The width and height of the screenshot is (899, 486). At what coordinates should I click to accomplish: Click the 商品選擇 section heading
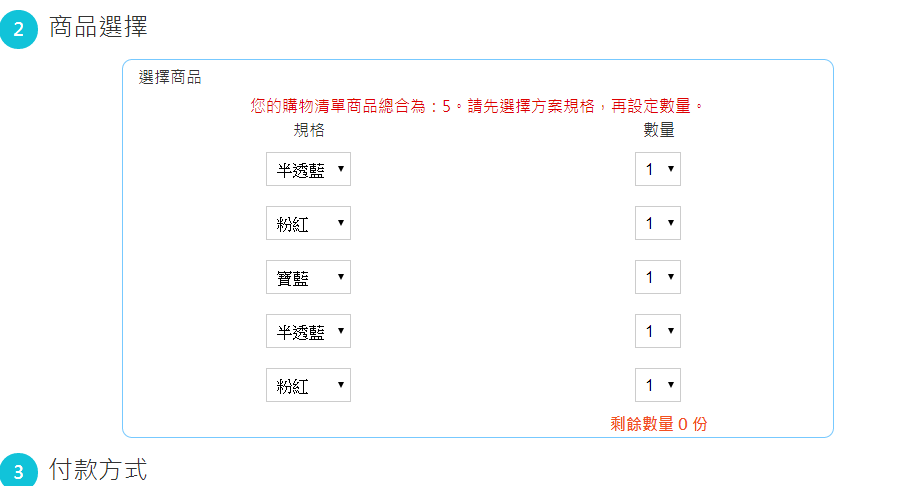98,27
